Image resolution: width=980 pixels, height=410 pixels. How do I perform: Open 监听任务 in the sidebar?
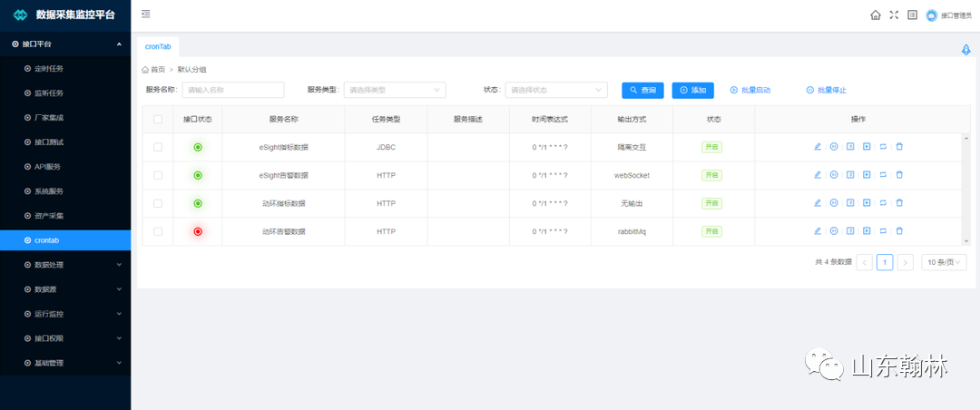pyautogui.click(x=48, y=93)
